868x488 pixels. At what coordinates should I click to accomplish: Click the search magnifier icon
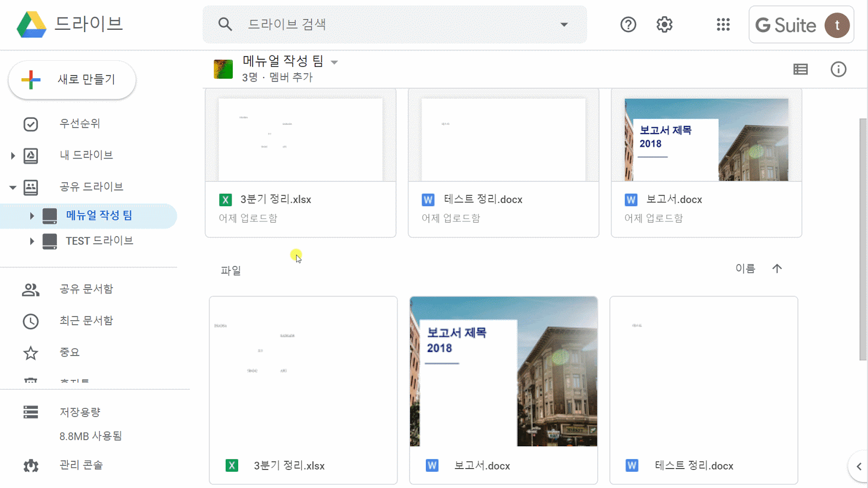[225, 24]
